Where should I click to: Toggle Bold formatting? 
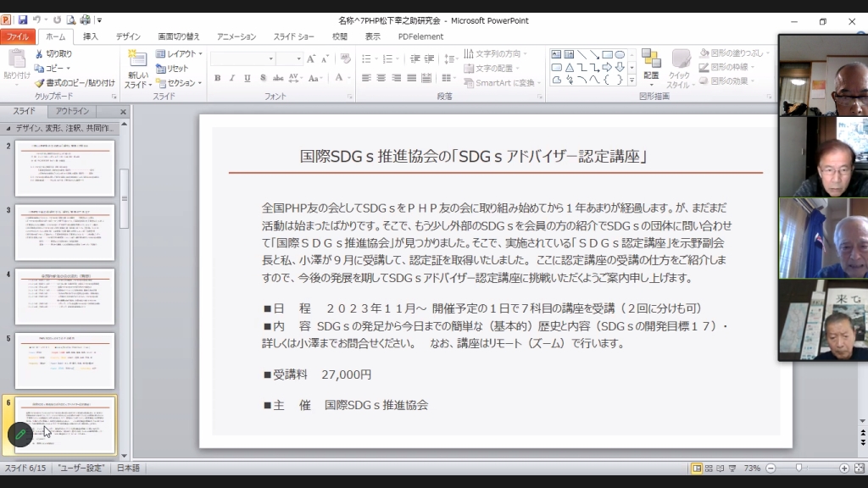coord(218,78)
